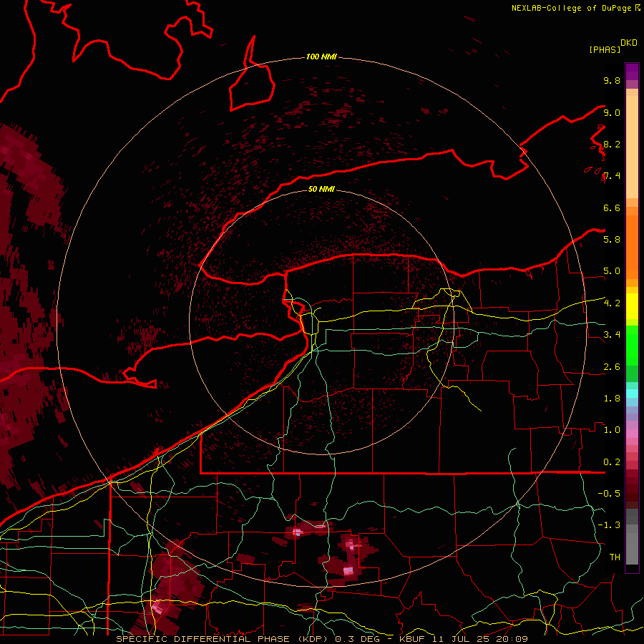Click the 50 NMI range ring label
The image size is (644, 644).
pos(321,189)
